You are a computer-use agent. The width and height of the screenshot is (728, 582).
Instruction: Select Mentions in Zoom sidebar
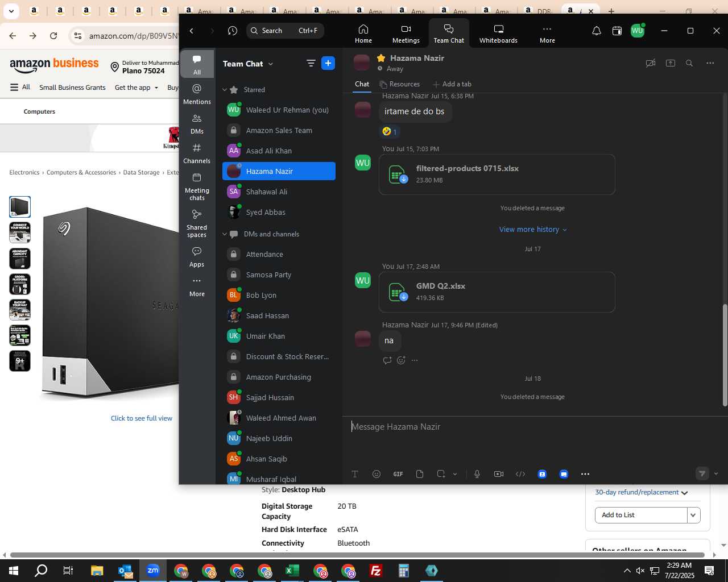tap(197, 94)
